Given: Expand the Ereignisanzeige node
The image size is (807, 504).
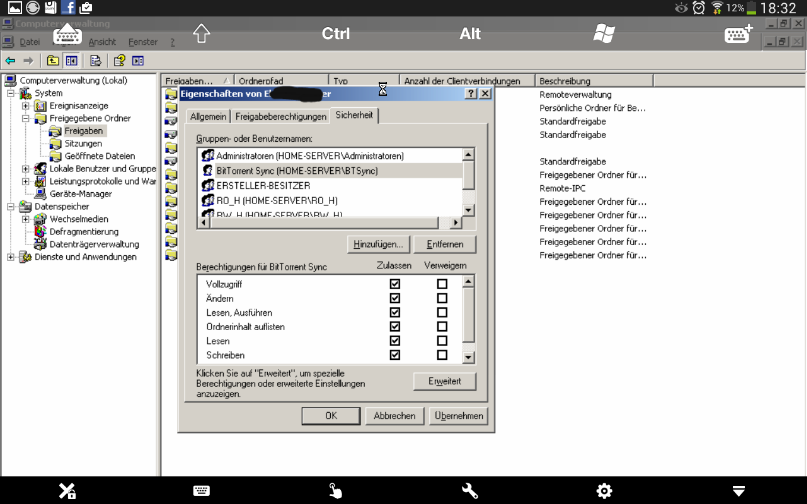Looking at the screenshot, I should 25,106.
